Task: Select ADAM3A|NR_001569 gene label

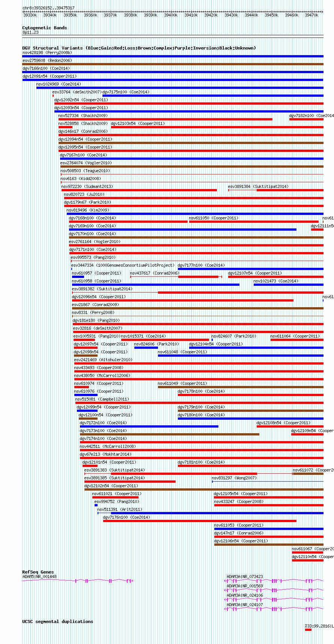Action: [245, 586]
